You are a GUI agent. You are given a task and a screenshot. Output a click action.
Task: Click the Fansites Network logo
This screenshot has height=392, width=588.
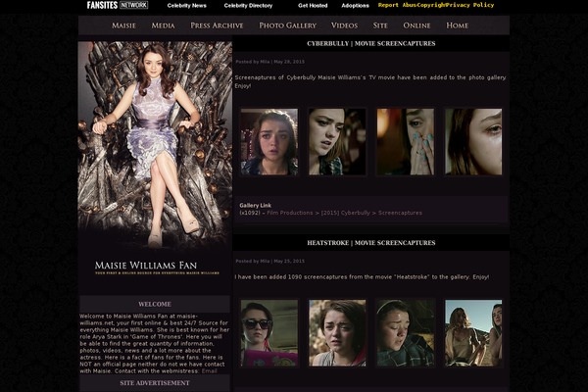(118, 5)
